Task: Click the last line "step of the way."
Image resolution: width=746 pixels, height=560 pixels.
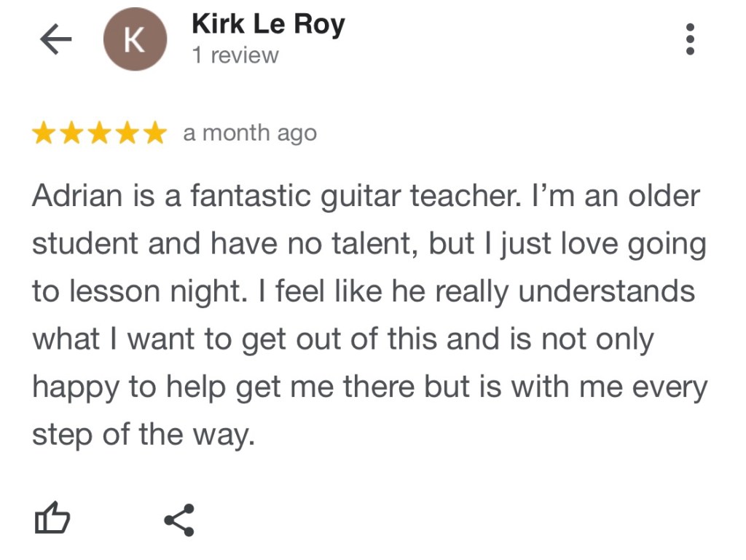Action: [144, 435]
